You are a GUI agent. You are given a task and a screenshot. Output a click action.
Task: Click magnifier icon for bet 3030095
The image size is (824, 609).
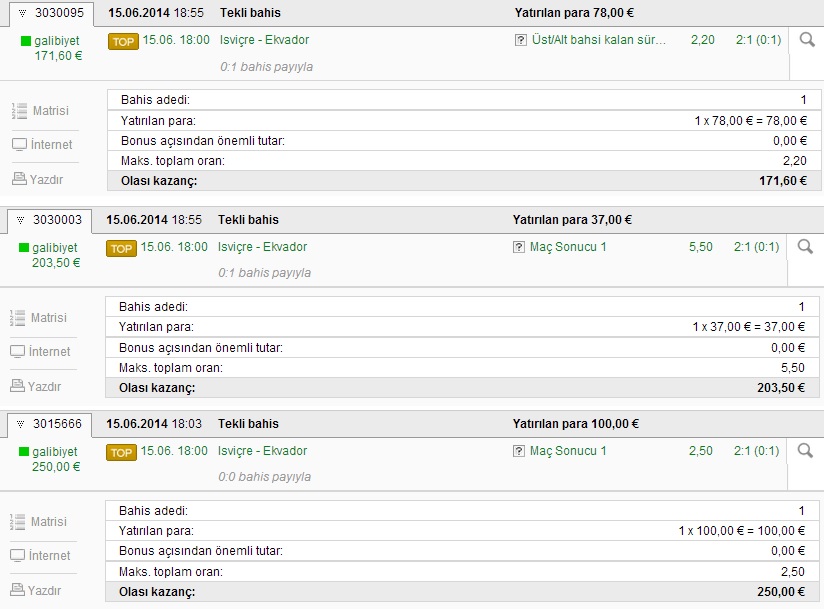tap(805, 41)
